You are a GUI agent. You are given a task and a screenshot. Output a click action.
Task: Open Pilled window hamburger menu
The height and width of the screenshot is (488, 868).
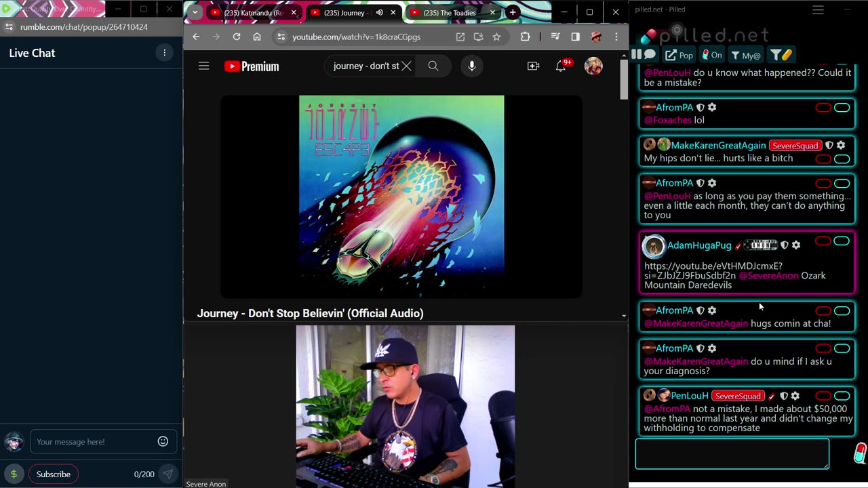point(818,9)
